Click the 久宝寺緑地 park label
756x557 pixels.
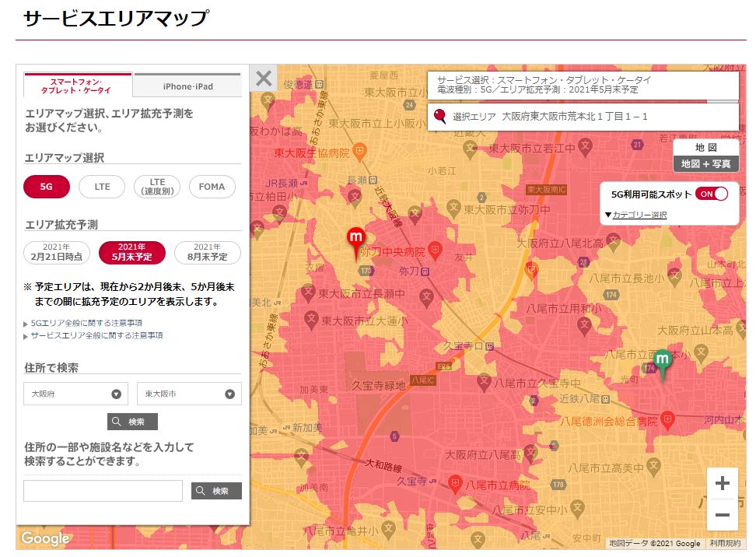tap(378, 385)
